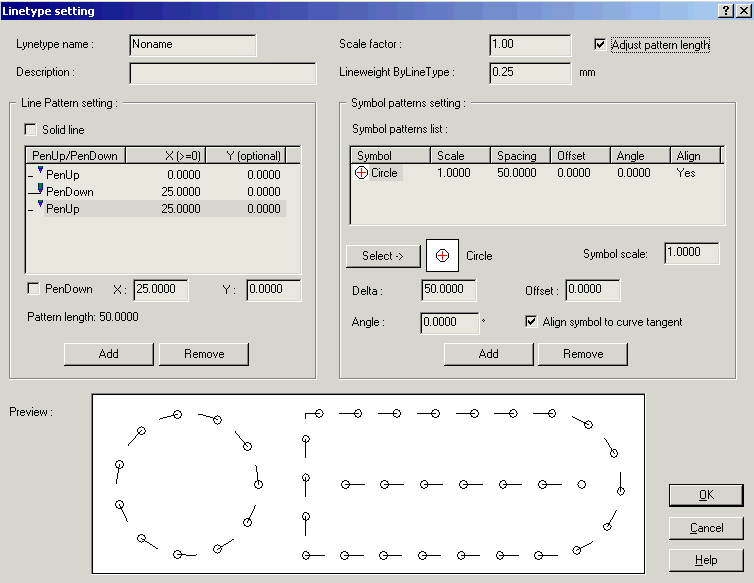This screenshot has width=754, height=583.
Task: Click the PenDown row icon in pattern list
Action: [x=36, y=190]
